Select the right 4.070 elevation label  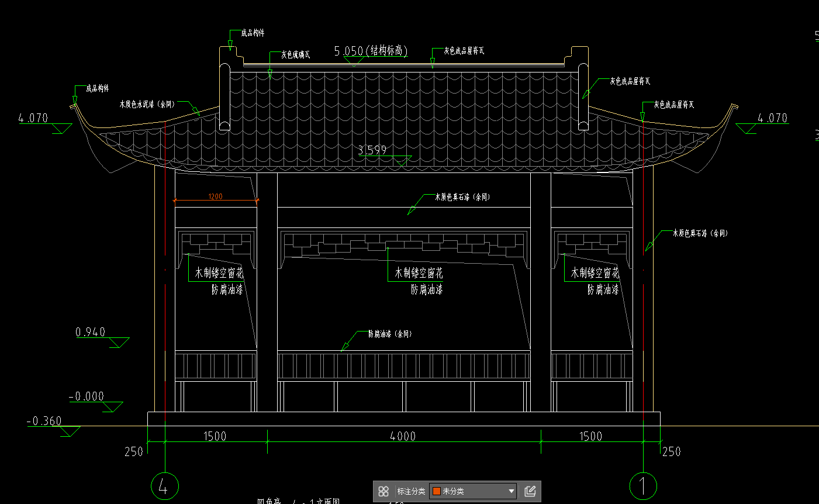[773, 118]
